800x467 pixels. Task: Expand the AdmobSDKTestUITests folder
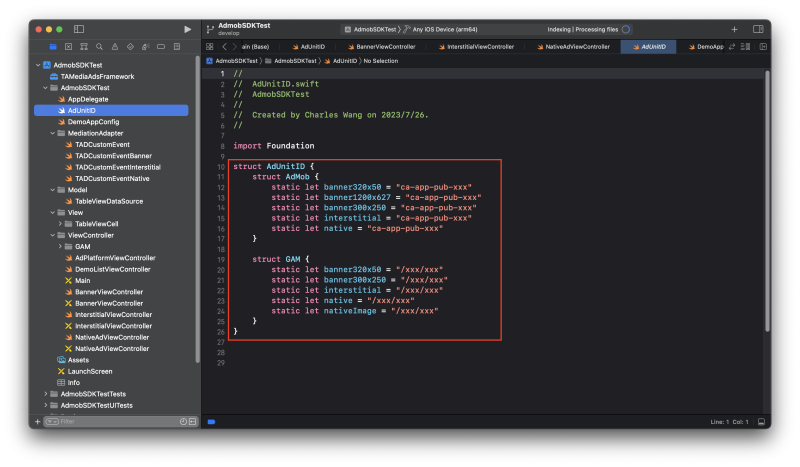tap(45, 405)
